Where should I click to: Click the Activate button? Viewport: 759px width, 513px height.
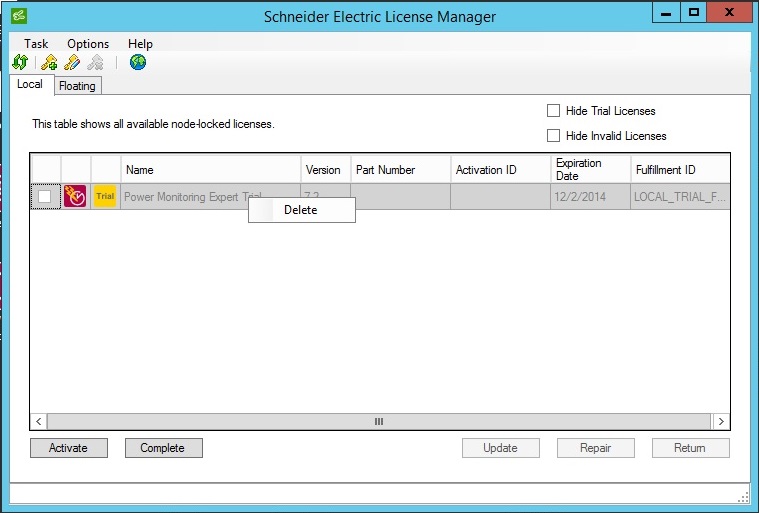(69, 448)
